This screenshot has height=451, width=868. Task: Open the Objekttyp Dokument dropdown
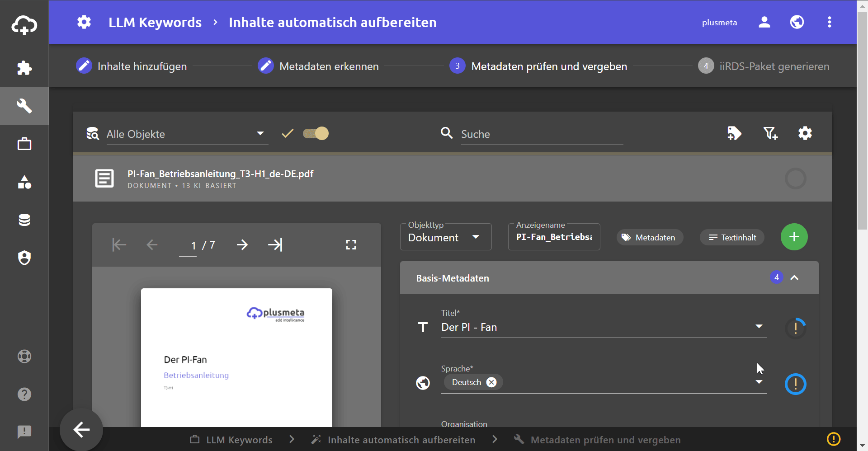point(446,237)
